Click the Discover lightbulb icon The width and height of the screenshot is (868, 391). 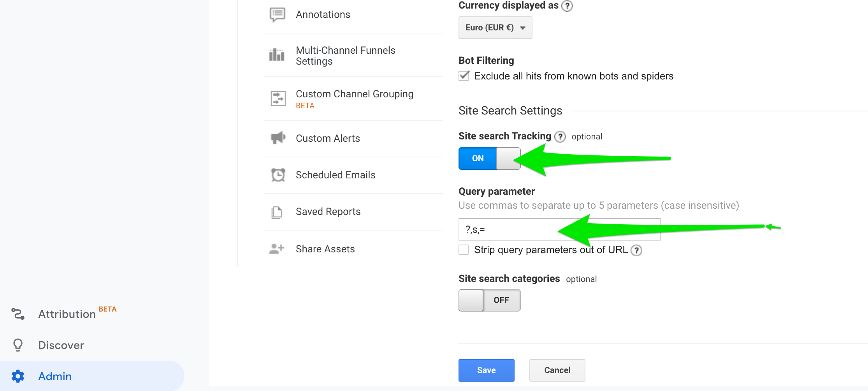point(18,345)
